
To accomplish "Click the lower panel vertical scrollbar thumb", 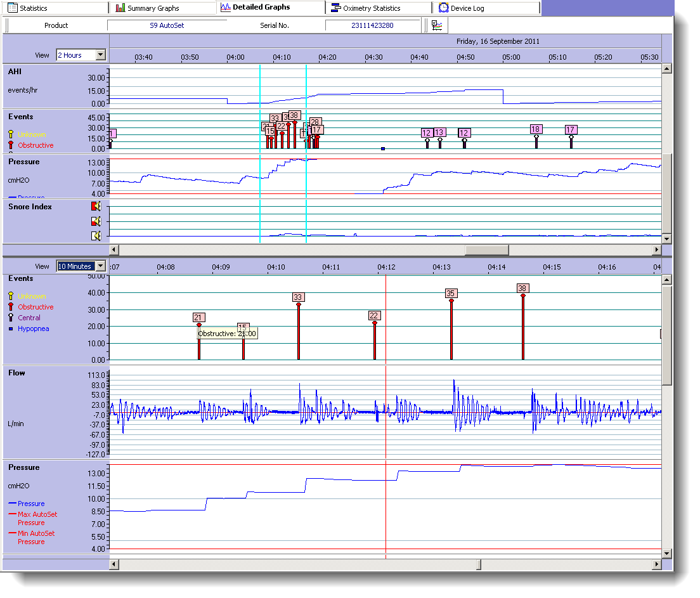I will (x=666, y=335).
